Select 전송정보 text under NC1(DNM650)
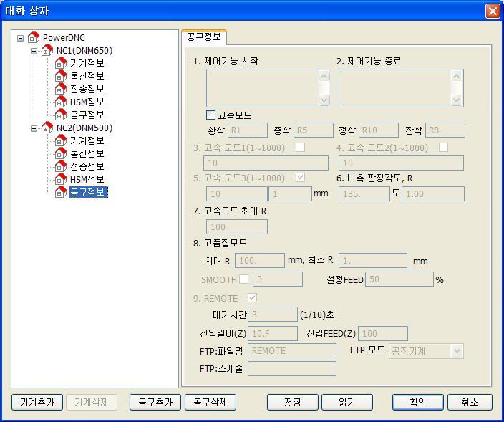The height and width of the screenshot is (422, 504). [x=87, y=89]
